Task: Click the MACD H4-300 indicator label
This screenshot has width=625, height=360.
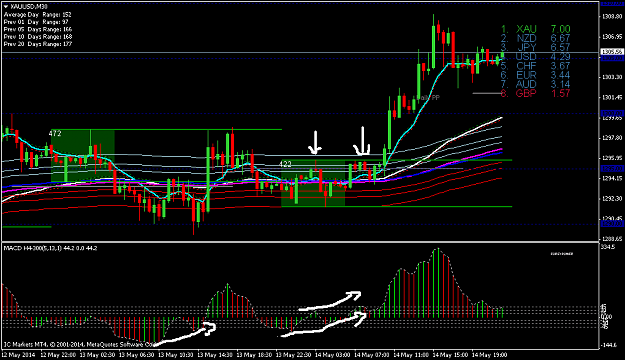Action: click(x=50, y=248)
